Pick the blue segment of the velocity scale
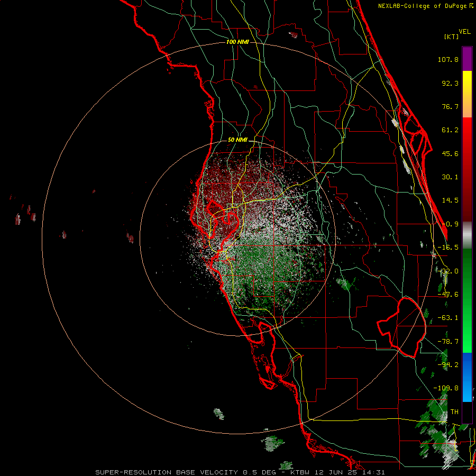This screenshot has height=476, width=476. click(x=467, y=377)
